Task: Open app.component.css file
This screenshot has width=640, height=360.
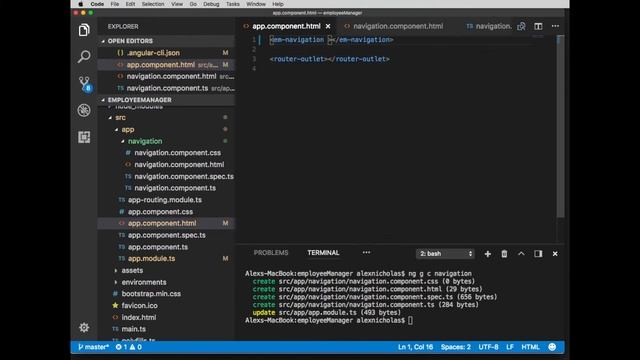Action: 167,212
